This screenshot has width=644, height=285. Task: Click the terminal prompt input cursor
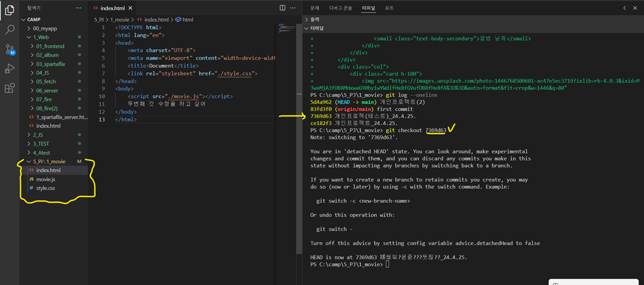click(x=388, y=264)
